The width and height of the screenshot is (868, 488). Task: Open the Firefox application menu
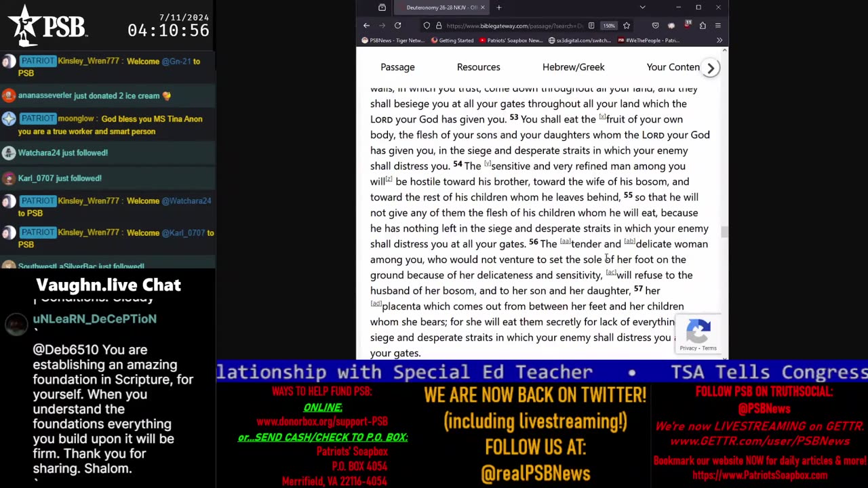pos(717,26)
